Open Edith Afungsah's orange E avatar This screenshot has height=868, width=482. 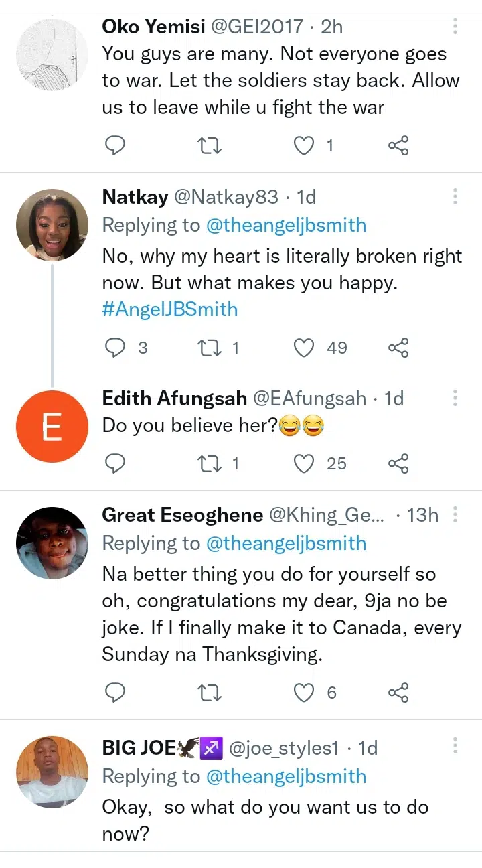pos(52,427)
